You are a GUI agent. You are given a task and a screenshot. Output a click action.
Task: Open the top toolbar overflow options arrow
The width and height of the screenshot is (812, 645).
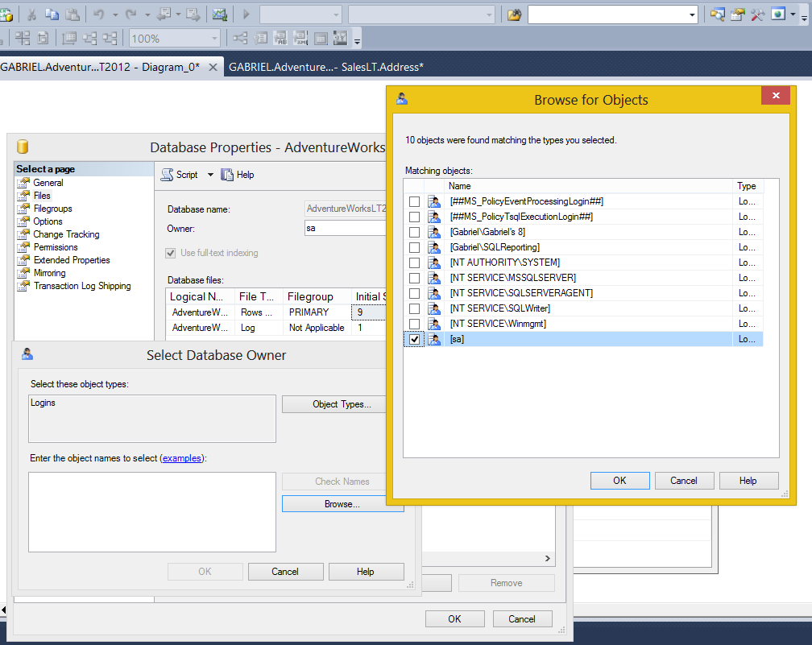(804, 17)
